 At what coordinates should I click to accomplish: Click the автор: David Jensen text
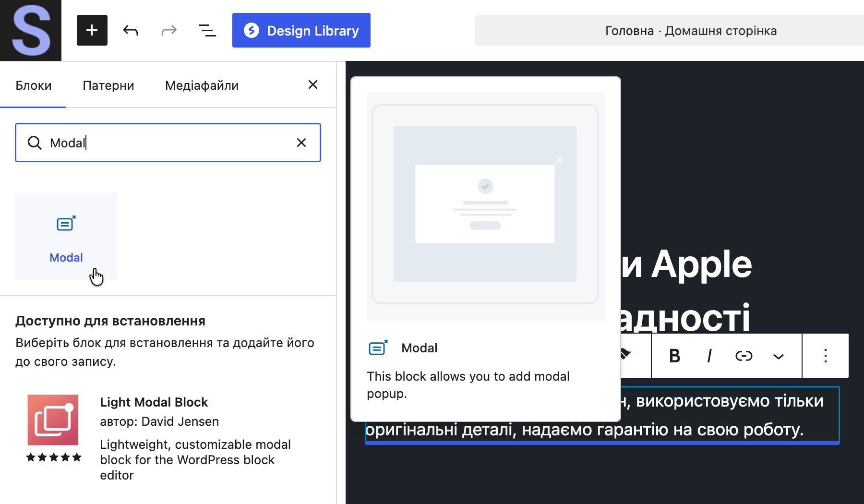point(159,421)
